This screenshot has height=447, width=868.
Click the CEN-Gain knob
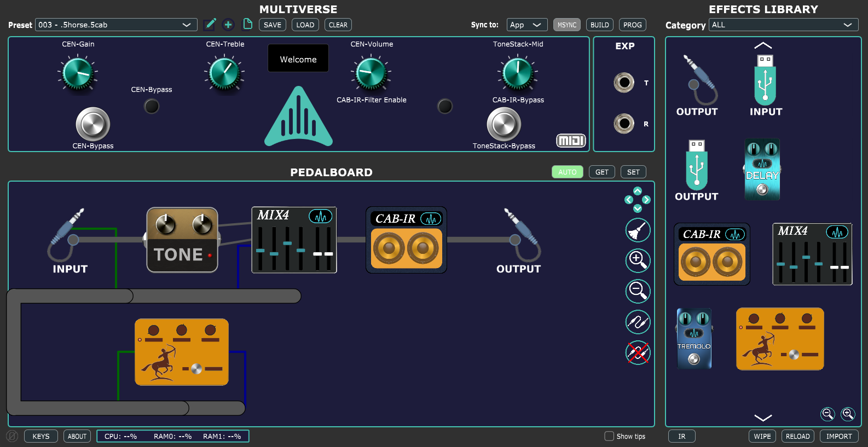pyautogui.click(x=78, y=73)
